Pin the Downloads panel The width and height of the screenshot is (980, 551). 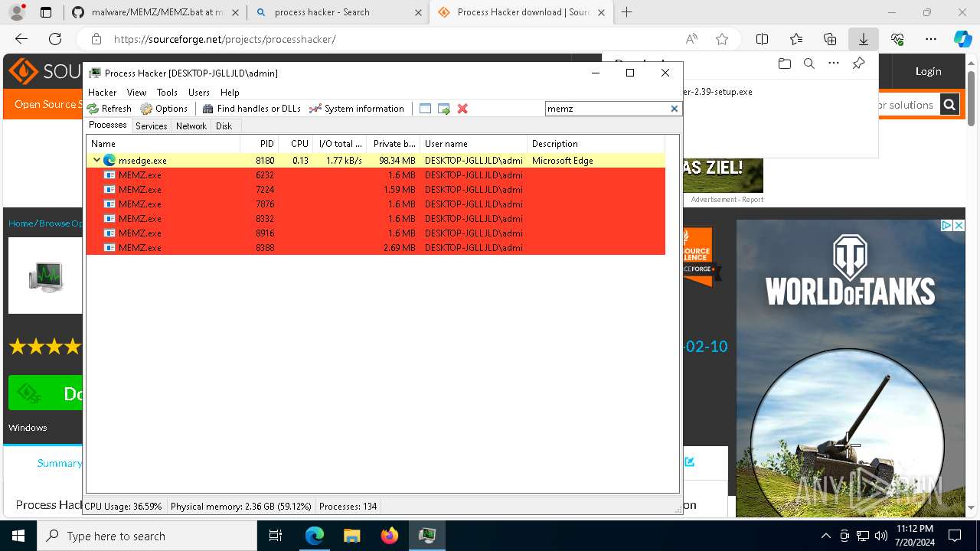click(858, 64)
